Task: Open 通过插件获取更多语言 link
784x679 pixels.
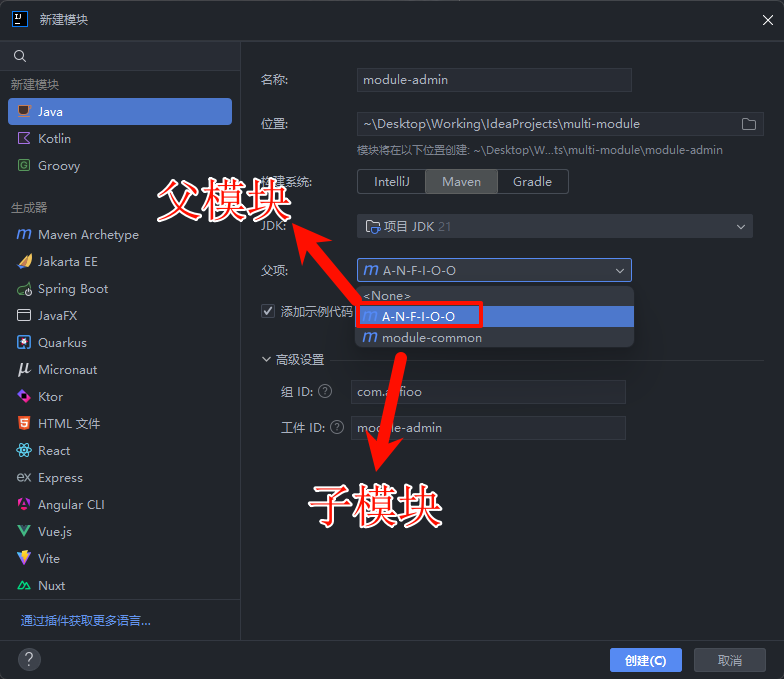Action: coord(86,620)
